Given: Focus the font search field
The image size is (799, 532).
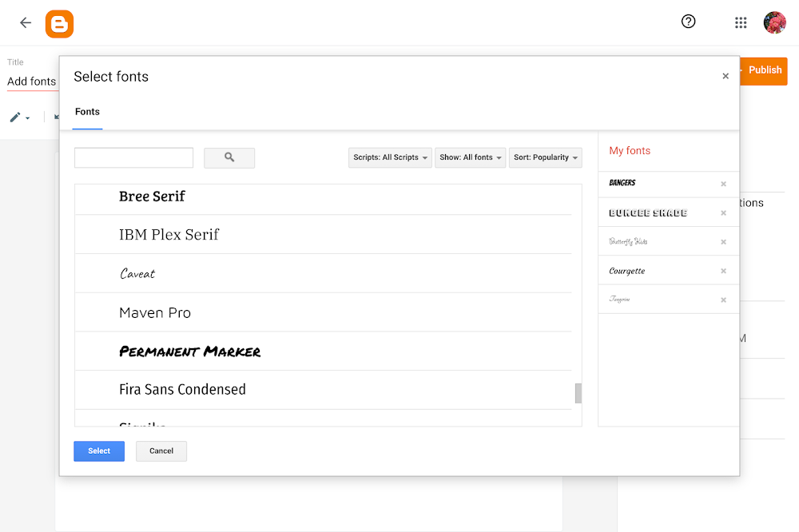Looking at the screenshot, I should pos(133,158).
